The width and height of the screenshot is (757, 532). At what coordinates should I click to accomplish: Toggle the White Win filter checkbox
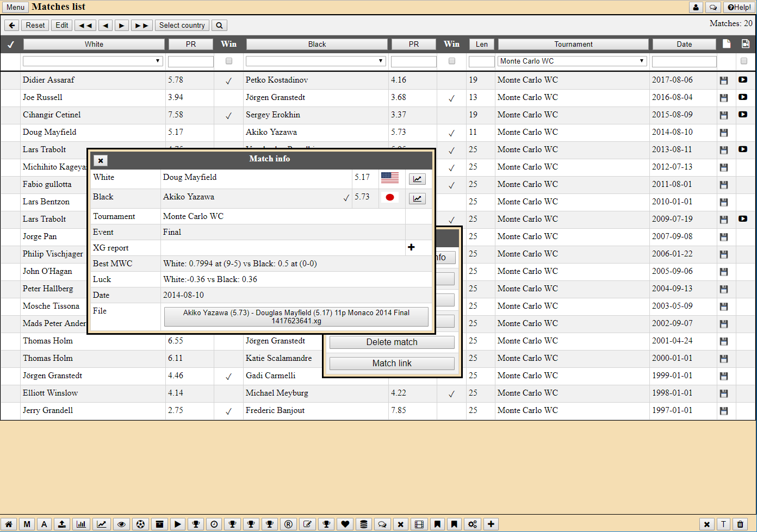click(x=229, y=61)
